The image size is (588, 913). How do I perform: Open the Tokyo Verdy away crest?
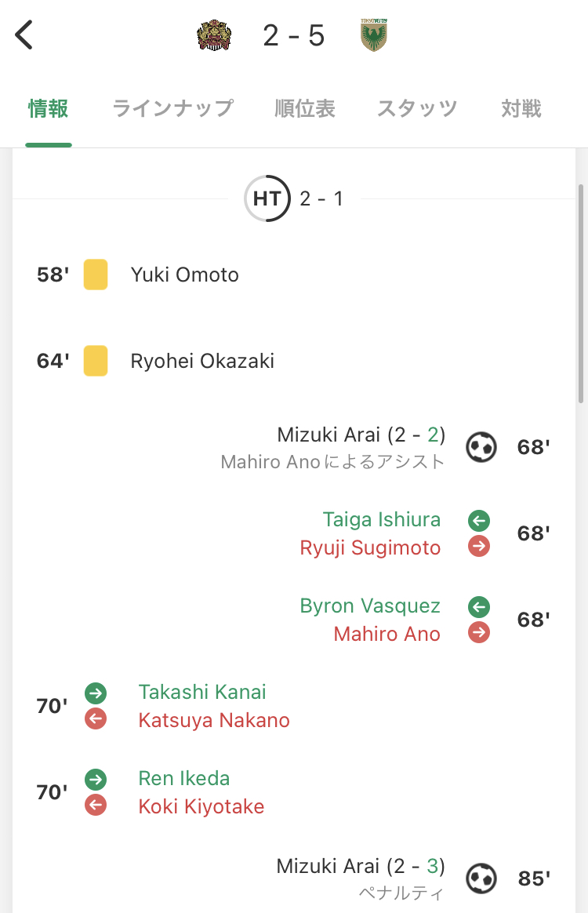374,36
